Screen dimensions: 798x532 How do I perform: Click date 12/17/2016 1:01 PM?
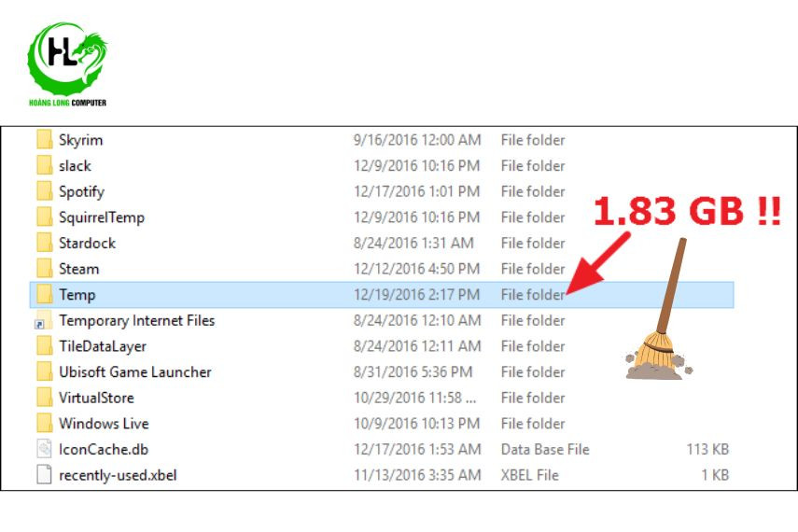(417, 191)
